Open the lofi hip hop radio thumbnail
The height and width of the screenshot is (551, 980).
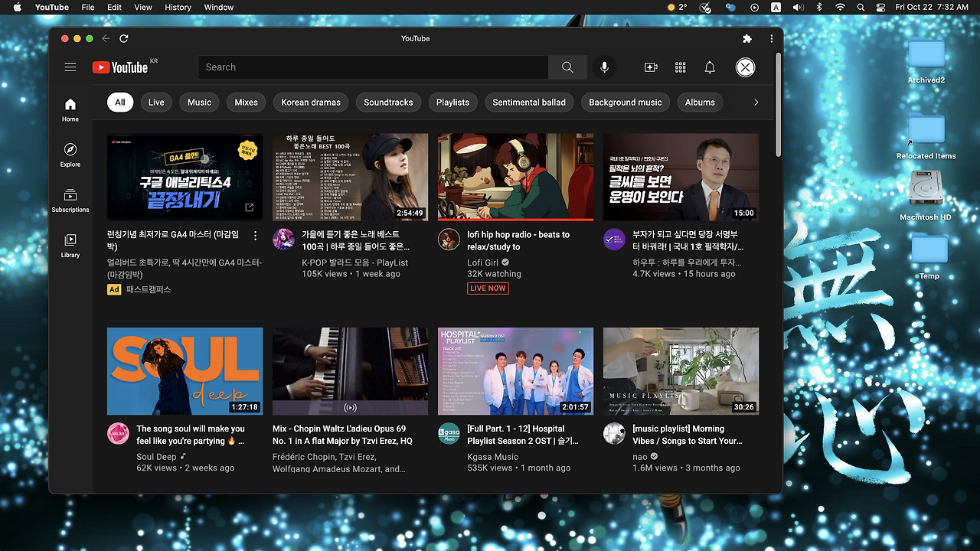(x=515, y=178)
